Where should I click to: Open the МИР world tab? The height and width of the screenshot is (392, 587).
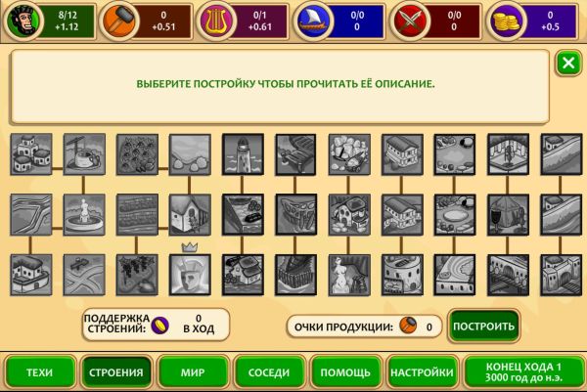click(x=193, y=372)
